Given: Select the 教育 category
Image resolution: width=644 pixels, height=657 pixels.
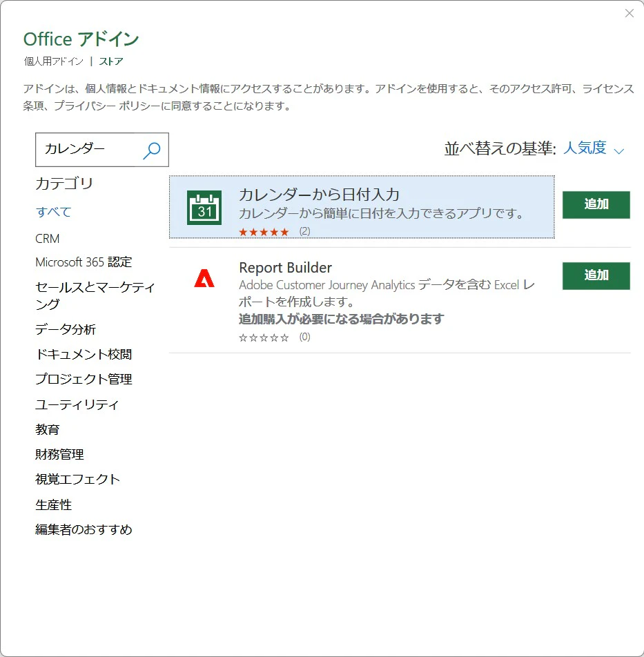Looking at the screenshot, I should click(48, 429).
